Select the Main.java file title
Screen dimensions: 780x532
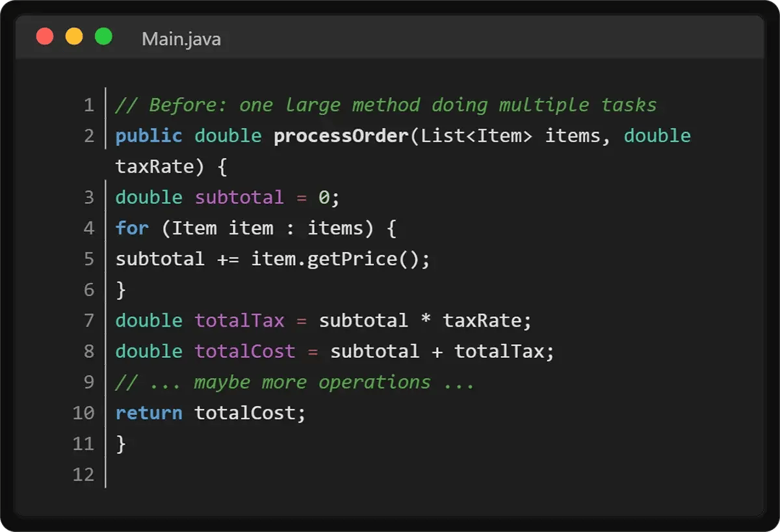(181, 39)
